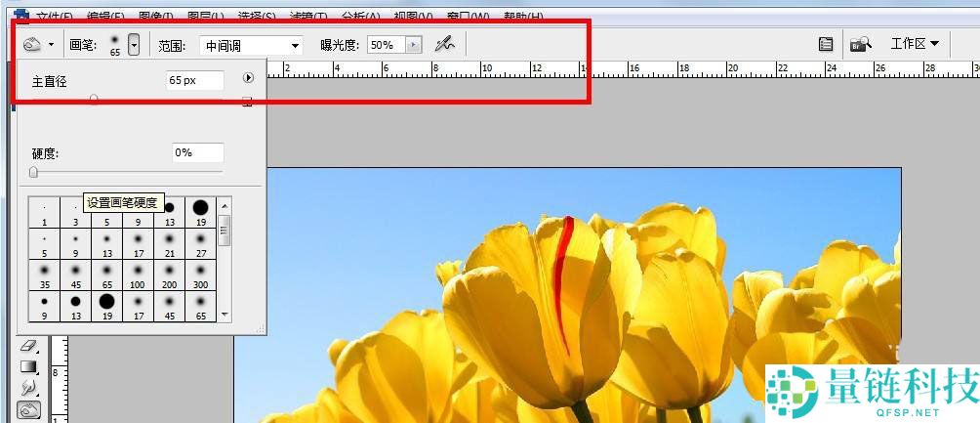Expand the 曝光度 exposure slider arrow
The width and height of the screenshot is (980, 423).
(x=415, y=45)
